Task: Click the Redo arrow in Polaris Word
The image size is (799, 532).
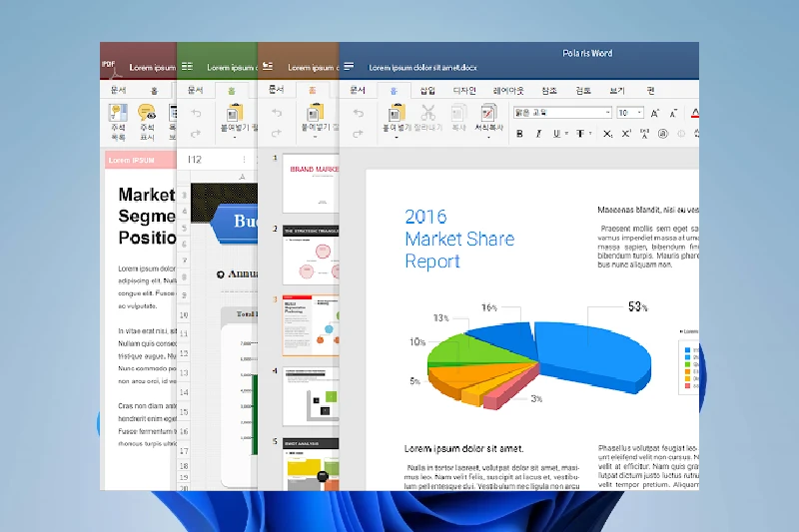Action: (x=359, y=134)
